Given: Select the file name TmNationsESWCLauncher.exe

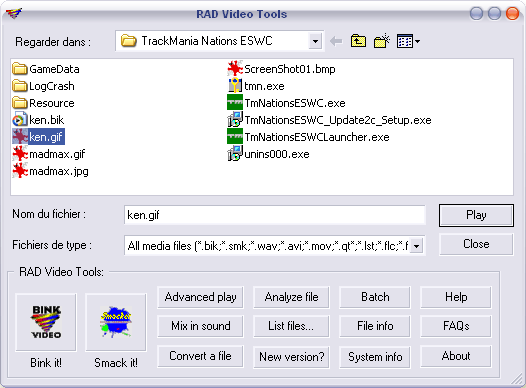Looking at the screenshot, I should tap(317, 137).
